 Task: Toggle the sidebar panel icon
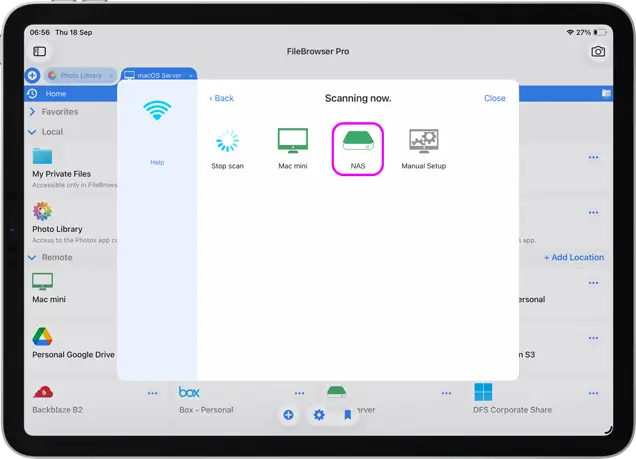(x=39, y=51)
